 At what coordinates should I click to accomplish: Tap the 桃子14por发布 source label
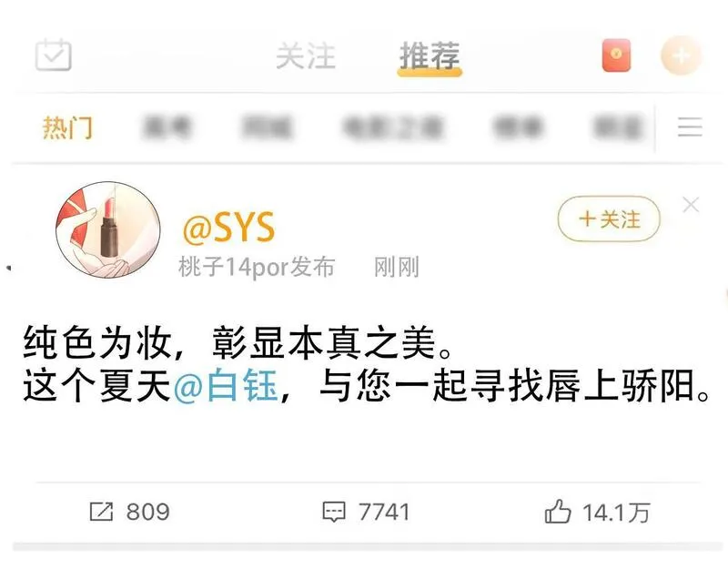(257, 267)
